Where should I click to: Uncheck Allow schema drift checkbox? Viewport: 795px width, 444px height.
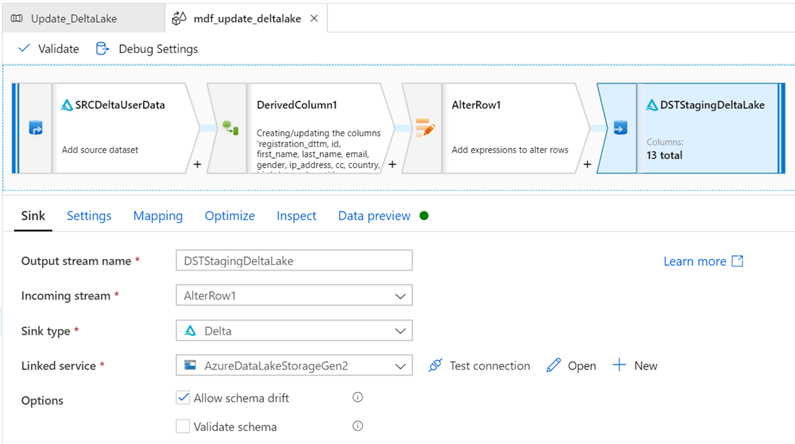[x=183, y=398]
